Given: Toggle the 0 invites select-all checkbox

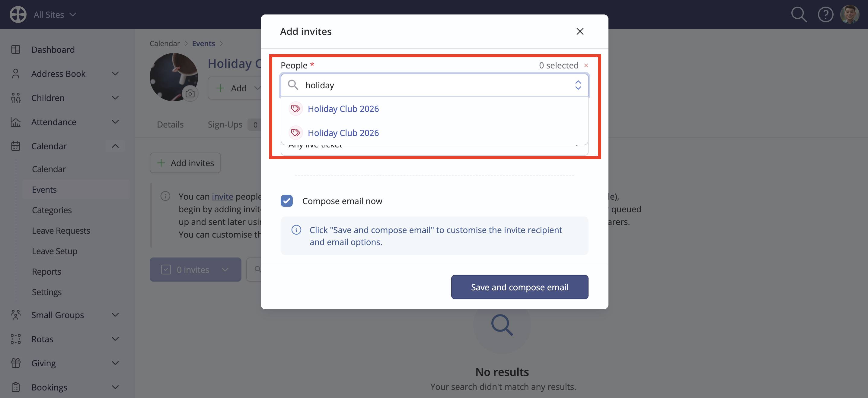Looking at the screenshot, I should 166,270.
